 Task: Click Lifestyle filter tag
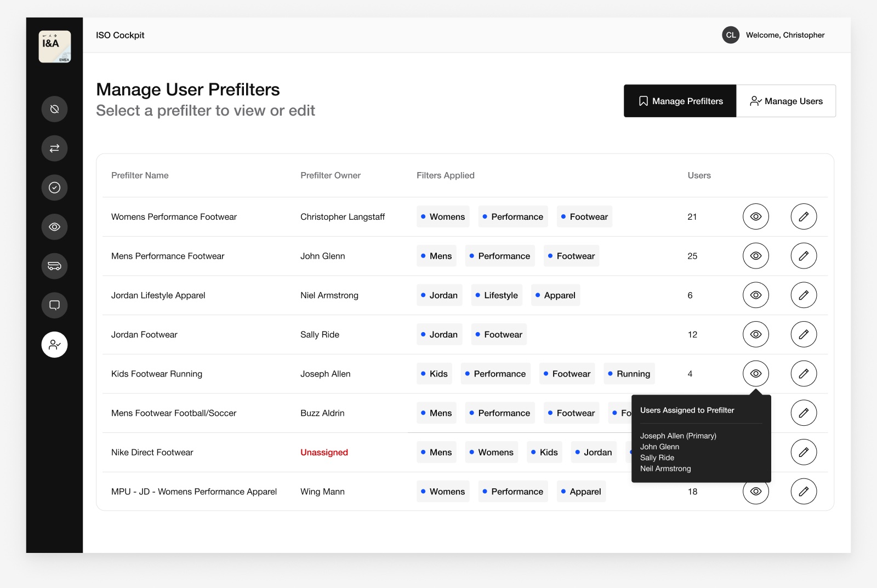click(x=497, y=295)
